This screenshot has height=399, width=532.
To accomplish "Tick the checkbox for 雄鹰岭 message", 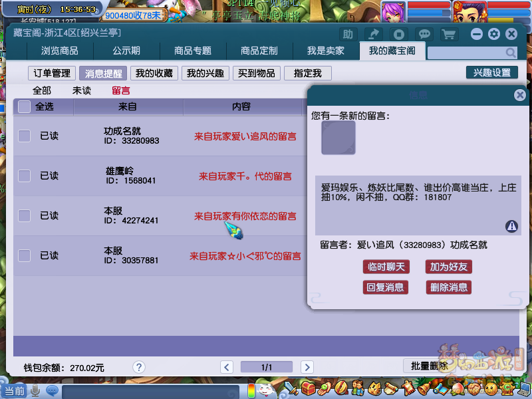I will tap(25, 176).
